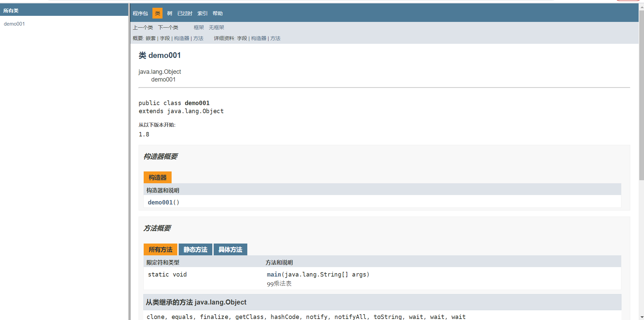Select the 静态方法 method filter tab
This screenshot has width=644, height=320.
tap(195, 249)
